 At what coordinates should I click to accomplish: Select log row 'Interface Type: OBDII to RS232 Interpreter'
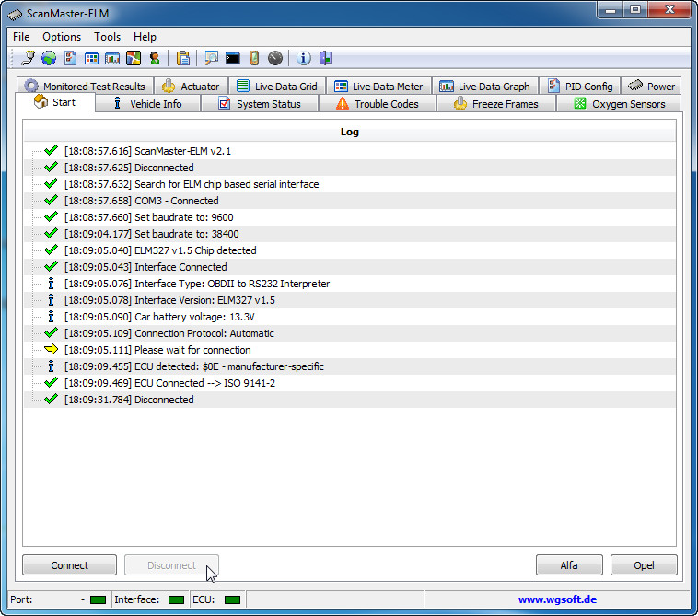coord(349,284)
